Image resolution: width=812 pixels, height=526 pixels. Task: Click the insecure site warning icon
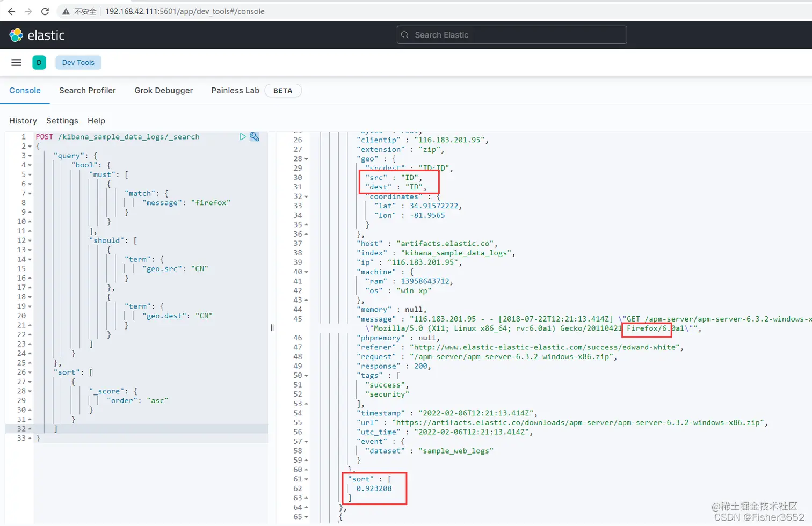click(66, 11)
